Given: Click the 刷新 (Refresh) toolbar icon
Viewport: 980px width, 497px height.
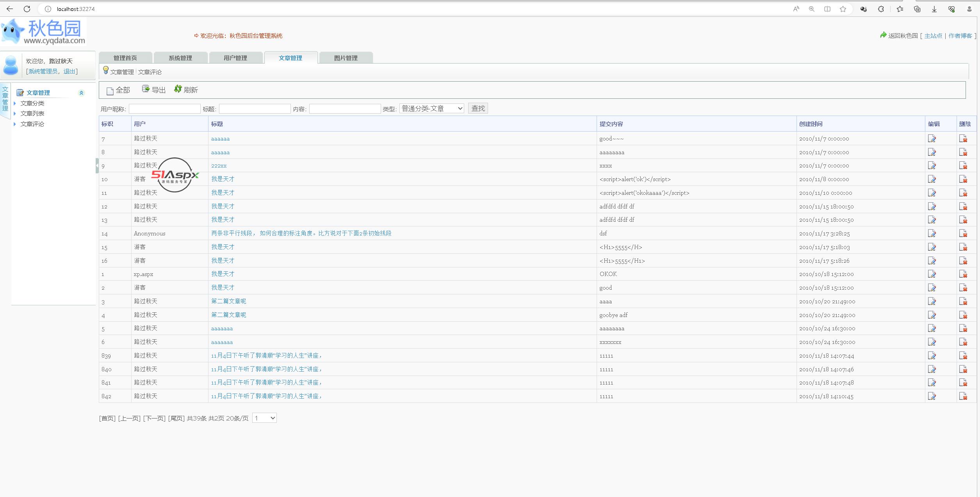Looking at the screenshot, I should point(178,89).
